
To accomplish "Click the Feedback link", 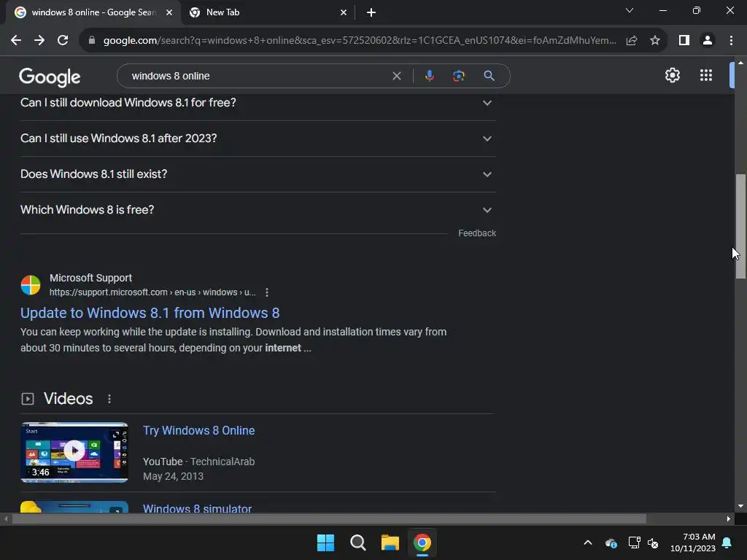I will [477, 233].
